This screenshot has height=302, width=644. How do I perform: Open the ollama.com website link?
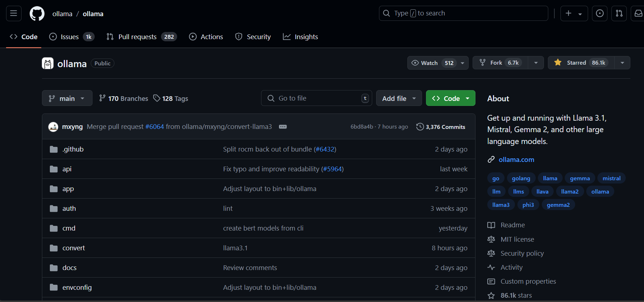tap(516, 160)
